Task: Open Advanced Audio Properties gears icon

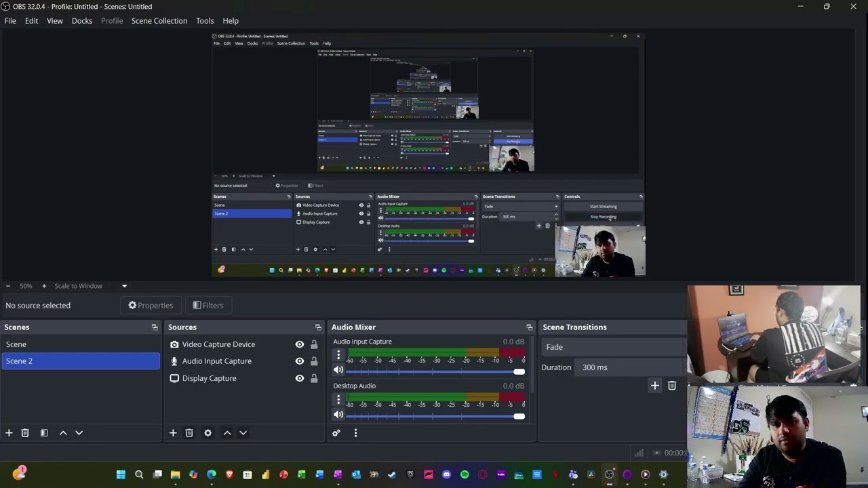Action: (x=336, y=433)
